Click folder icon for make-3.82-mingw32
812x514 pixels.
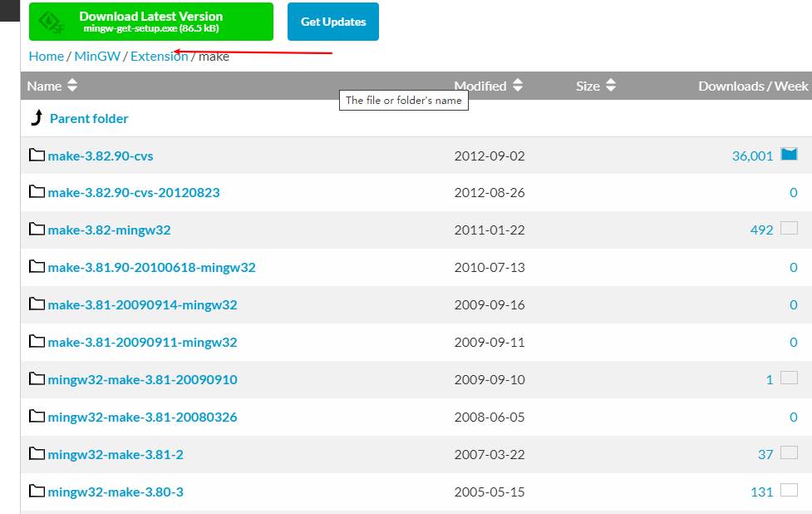(x=37, y=229)
